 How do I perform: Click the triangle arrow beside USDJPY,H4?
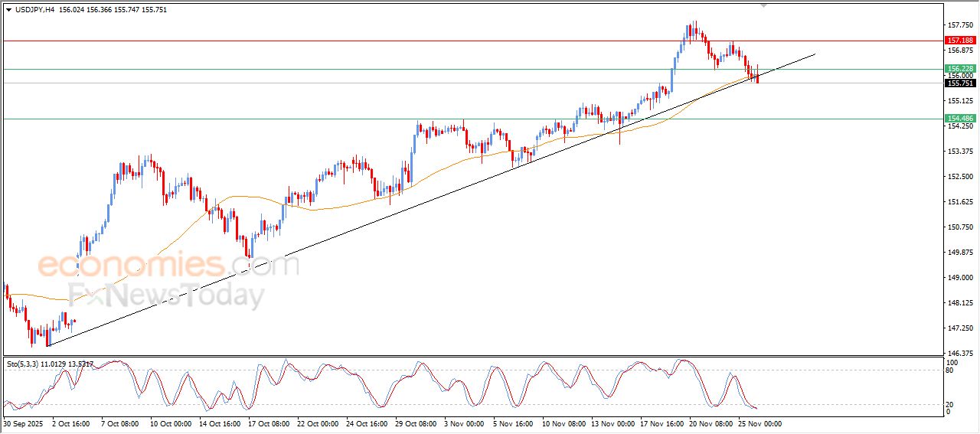point(8,10)
